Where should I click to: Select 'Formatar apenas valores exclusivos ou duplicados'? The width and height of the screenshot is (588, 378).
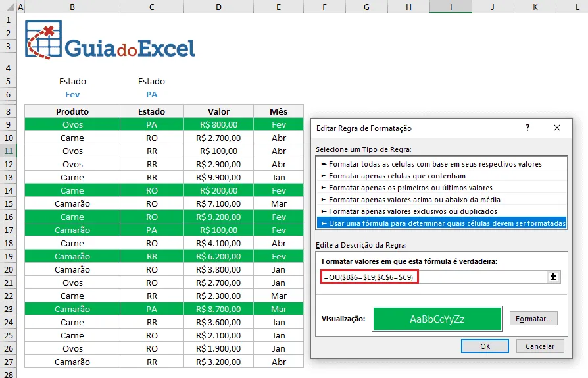coord(441,211)
